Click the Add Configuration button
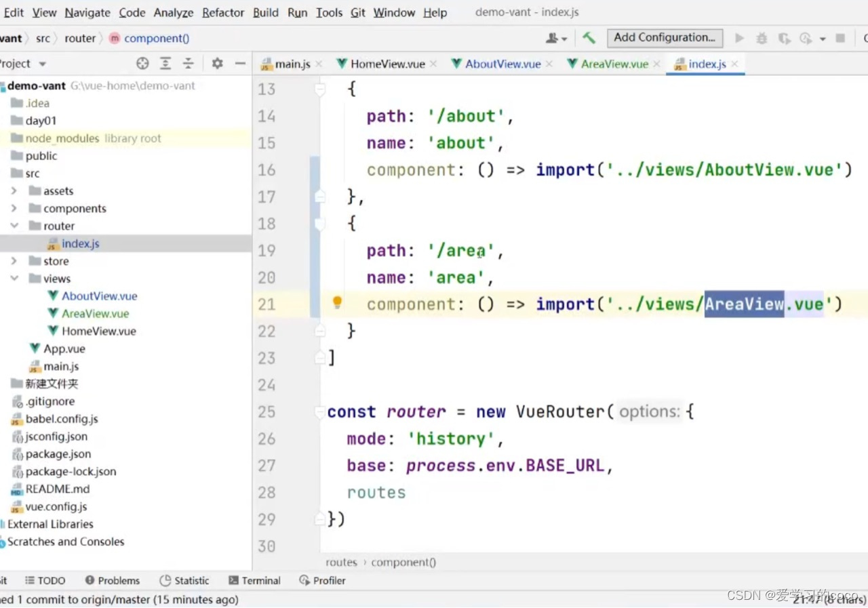The width and height of the screenshot is (868, 608). pos(665,38)
